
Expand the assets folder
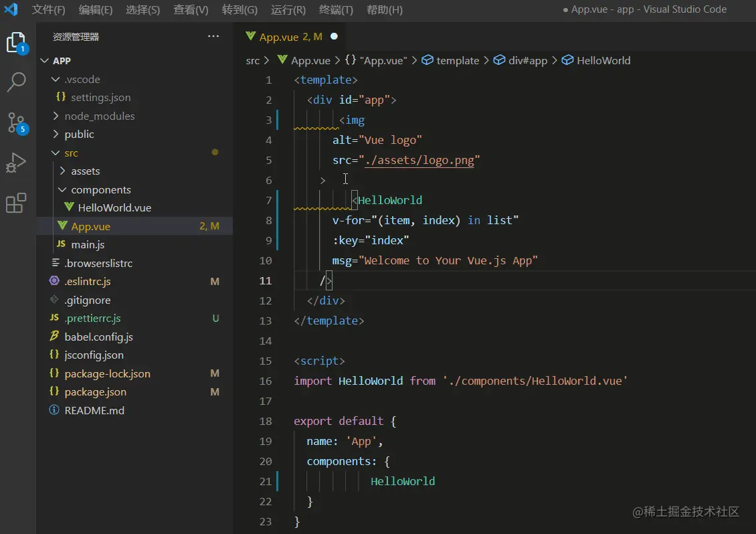pyautogui.click(x=63, y=171)
